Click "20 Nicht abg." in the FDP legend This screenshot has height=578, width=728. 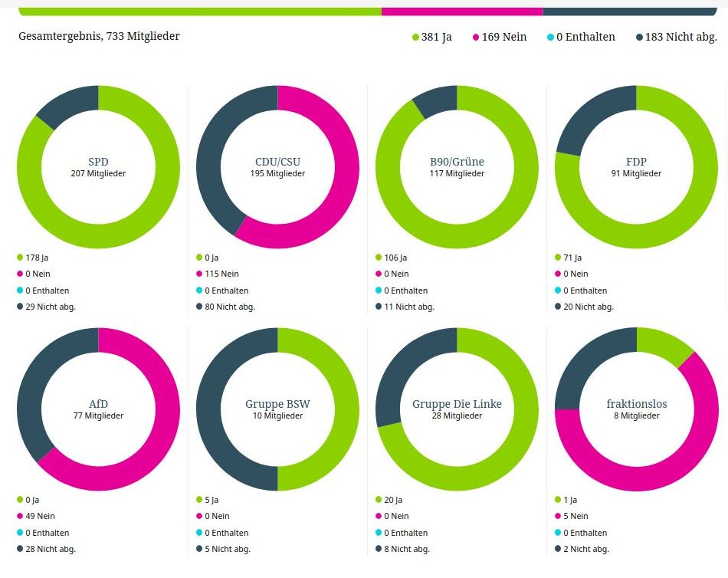(584, 307)
